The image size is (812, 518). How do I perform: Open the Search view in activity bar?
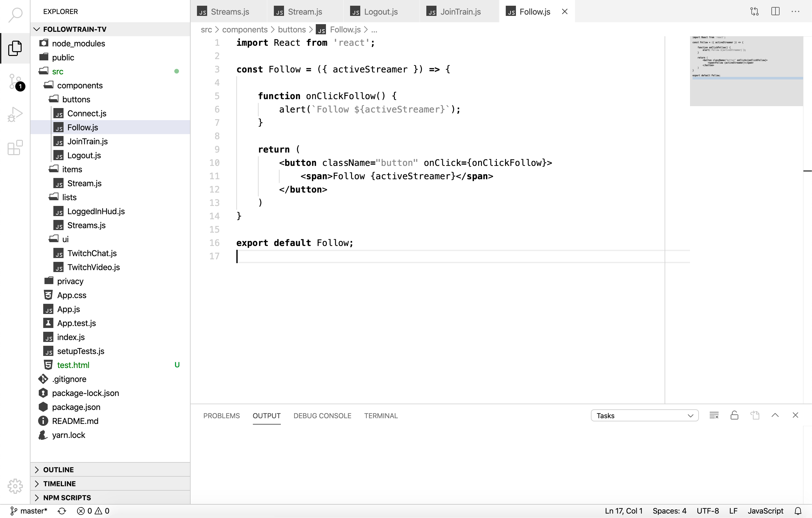(x=15, y=15)
